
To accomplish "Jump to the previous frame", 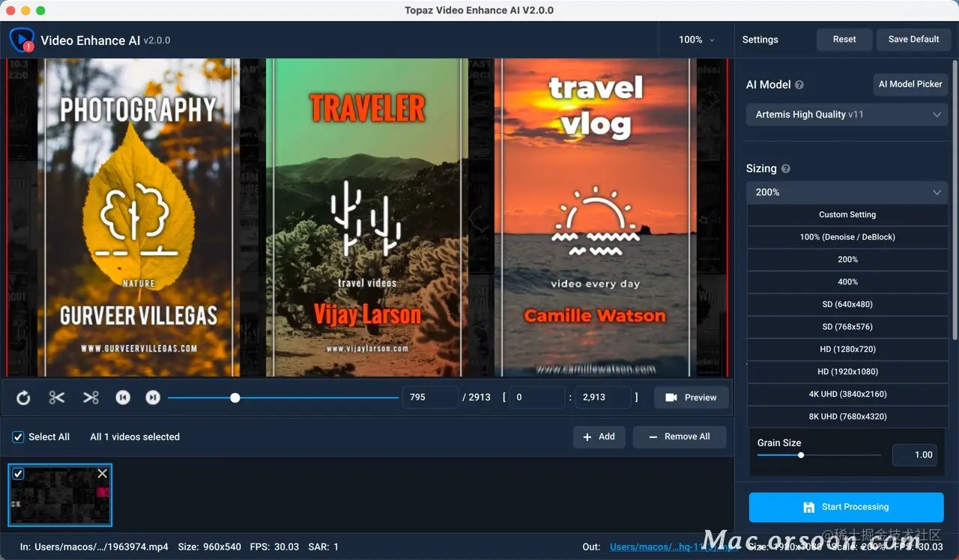I will click(123, 398).
